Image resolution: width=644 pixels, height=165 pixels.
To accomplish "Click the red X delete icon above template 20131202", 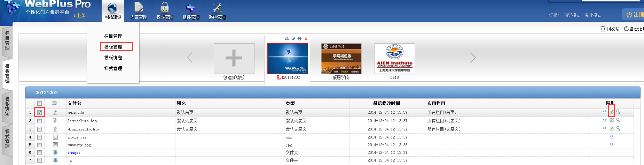I will point(306,39).
